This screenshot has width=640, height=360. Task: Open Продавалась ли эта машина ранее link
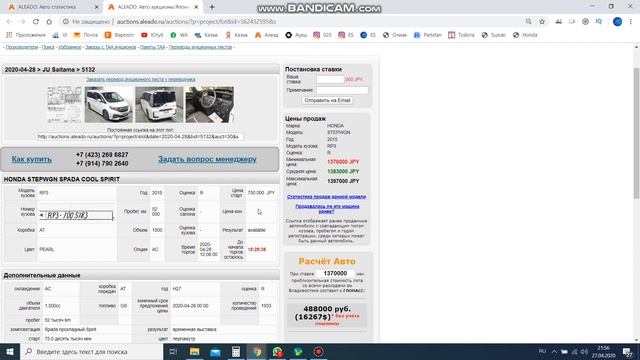pyautogui.click(x=327, y=209)
